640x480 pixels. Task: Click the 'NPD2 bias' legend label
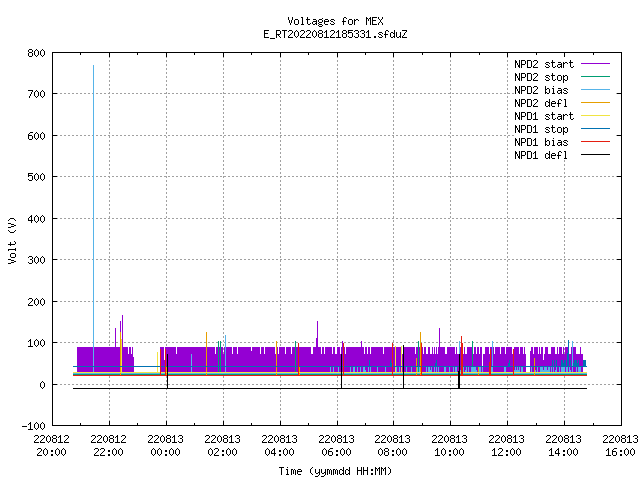(x=541, y=90)
